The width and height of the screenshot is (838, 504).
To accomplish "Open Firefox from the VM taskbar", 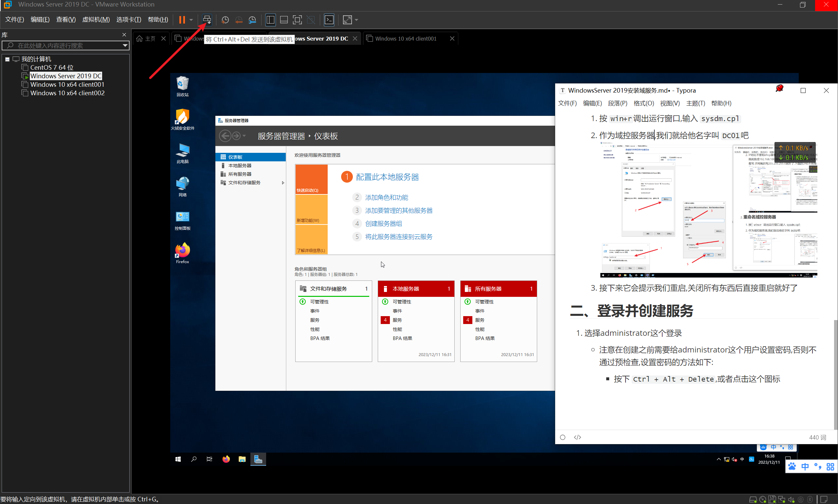I will click(x=226, y=459).
